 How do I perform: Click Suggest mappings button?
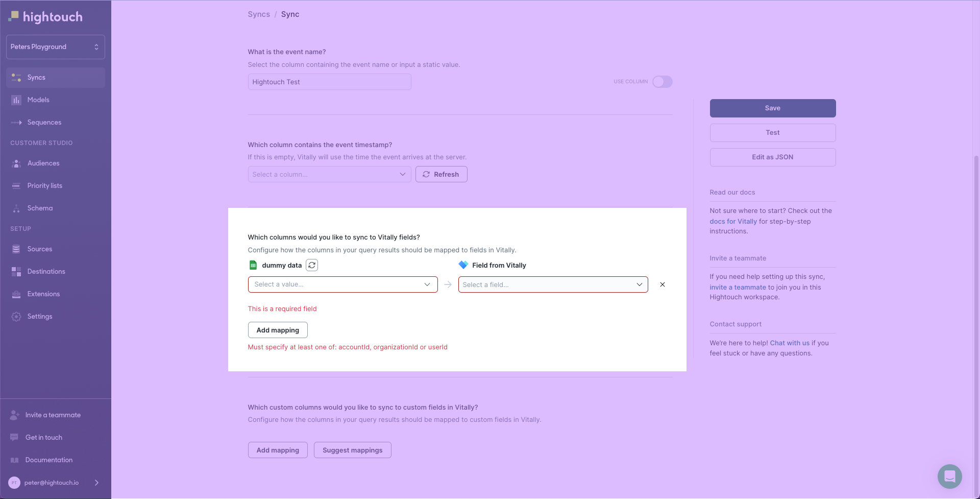click(x=353, y=450)
